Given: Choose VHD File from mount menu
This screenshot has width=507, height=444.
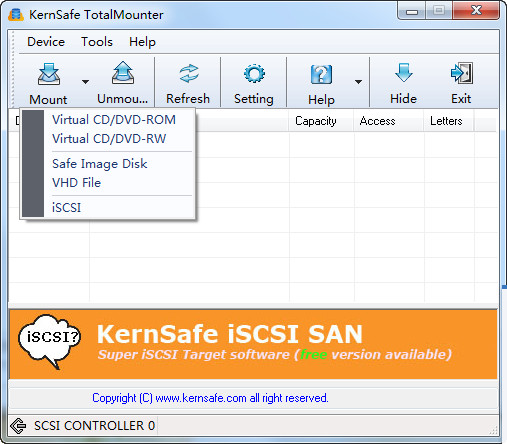Looking at the screenshot, I should tap(76, 183).
